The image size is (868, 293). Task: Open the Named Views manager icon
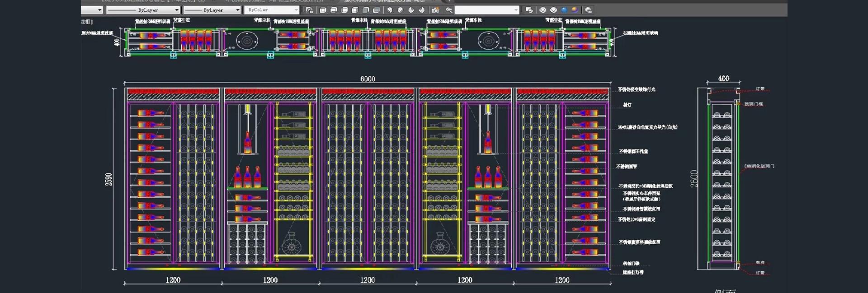click(309, 10)
